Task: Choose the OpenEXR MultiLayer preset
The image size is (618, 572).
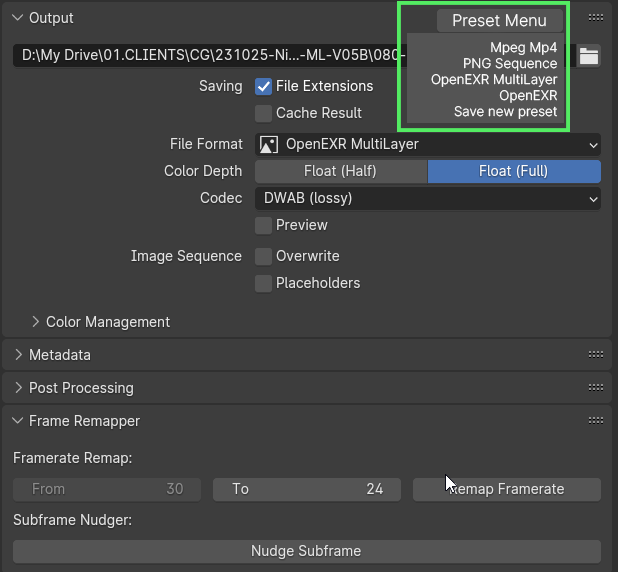Action: click(x=494, y=80)
